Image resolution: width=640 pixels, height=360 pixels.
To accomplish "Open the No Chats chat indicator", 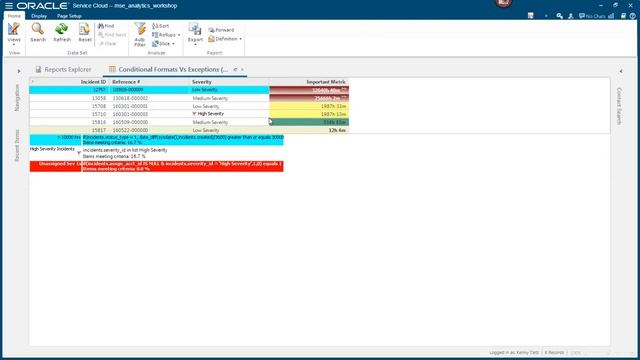I will pos(592,16).
